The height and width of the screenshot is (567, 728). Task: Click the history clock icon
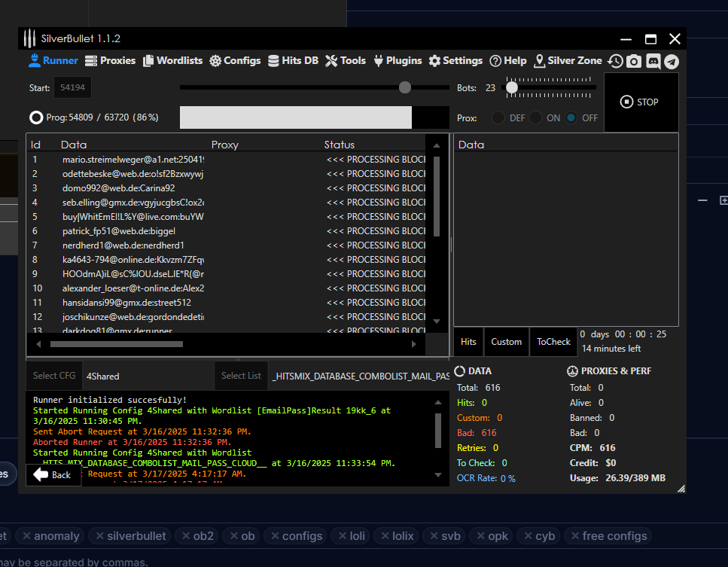(616, 62)
